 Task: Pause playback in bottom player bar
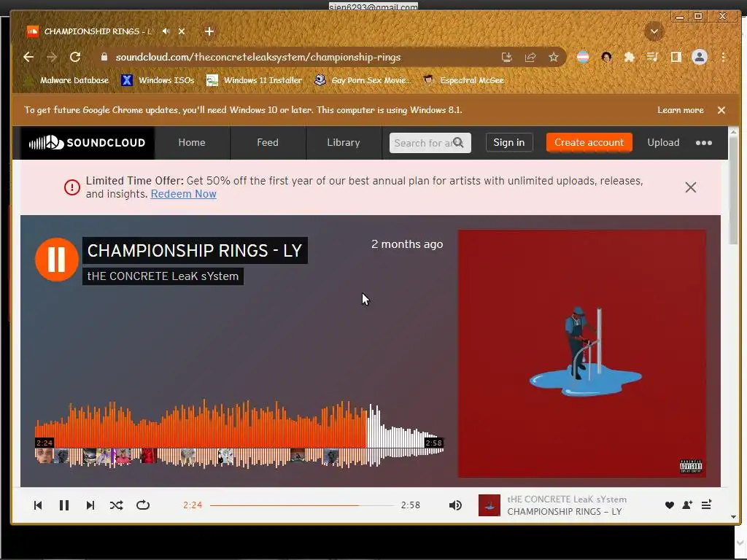[x=64, y=505]
